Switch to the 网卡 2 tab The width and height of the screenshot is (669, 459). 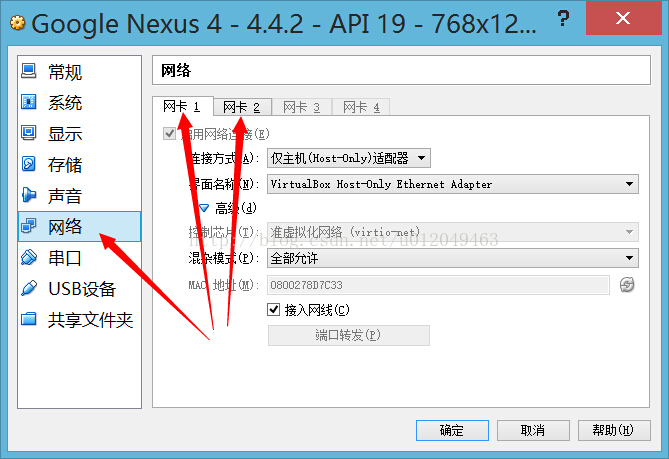(242, 107)
